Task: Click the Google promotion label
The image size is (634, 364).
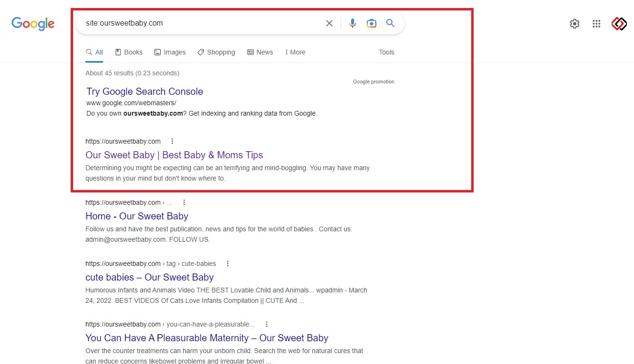Action: click(x=373, y=82)
